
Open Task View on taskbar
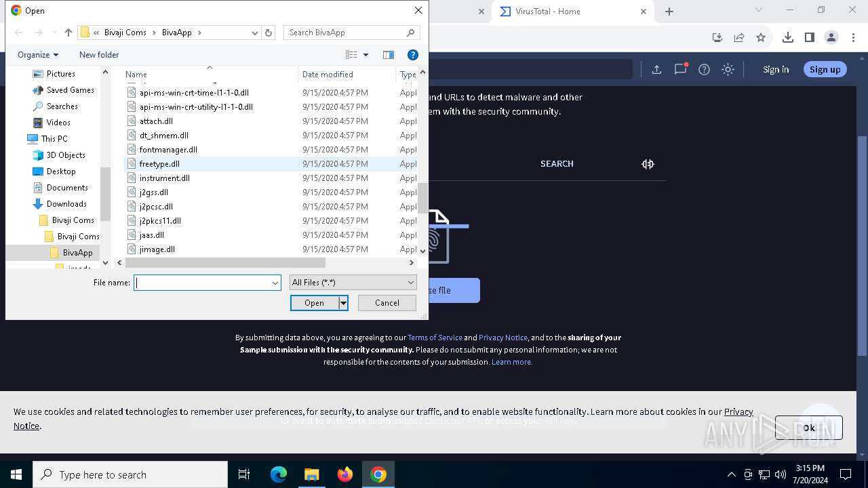click(244, 474)
